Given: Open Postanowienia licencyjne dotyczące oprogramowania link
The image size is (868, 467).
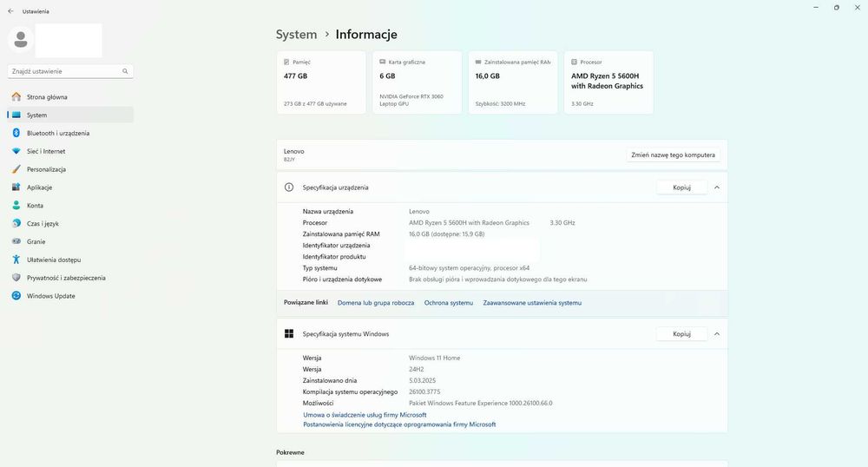Looking at the screenshot, I should point(399,424).
